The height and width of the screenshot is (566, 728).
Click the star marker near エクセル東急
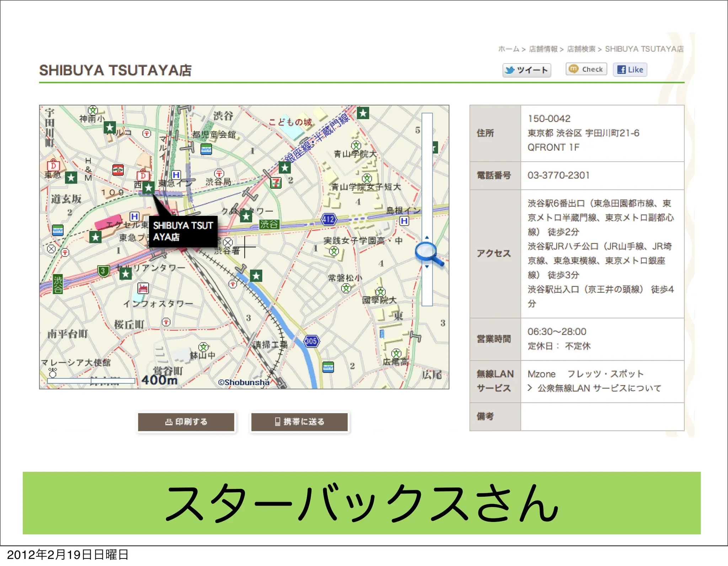pyautogui.click(x=95, y=237)
